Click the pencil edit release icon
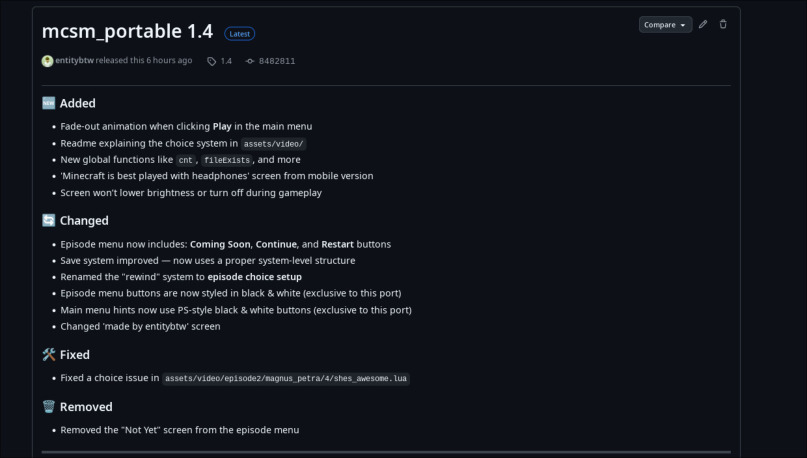Image resolution: width=807 pixels, height=458 pixels. pos(703,24)
